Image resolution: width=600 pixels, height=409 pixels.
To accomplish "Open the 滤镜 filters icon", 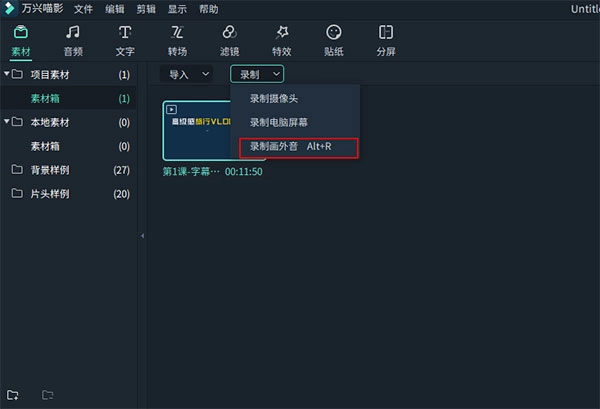I will tap(229, 33).
